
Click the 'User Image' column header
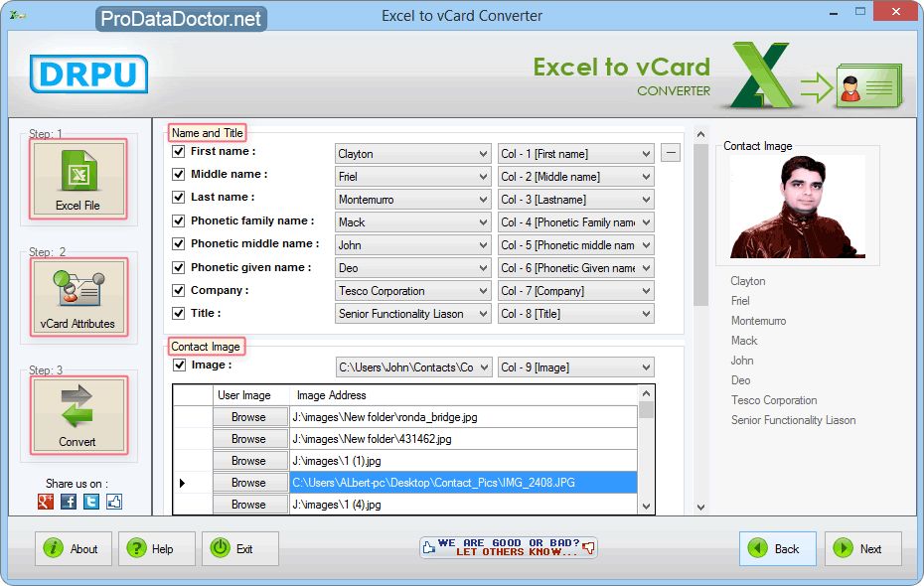(x=250, y=395)
